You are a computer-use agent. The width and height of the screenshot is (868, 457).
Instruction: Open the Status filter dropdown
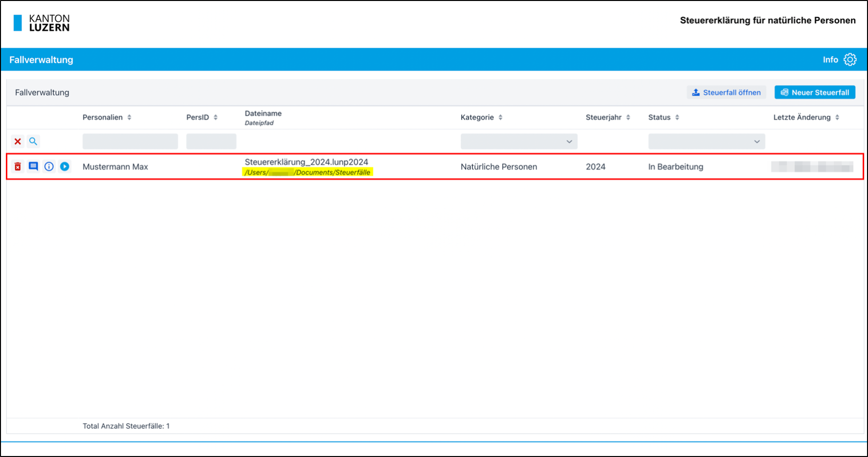[706, 142]
